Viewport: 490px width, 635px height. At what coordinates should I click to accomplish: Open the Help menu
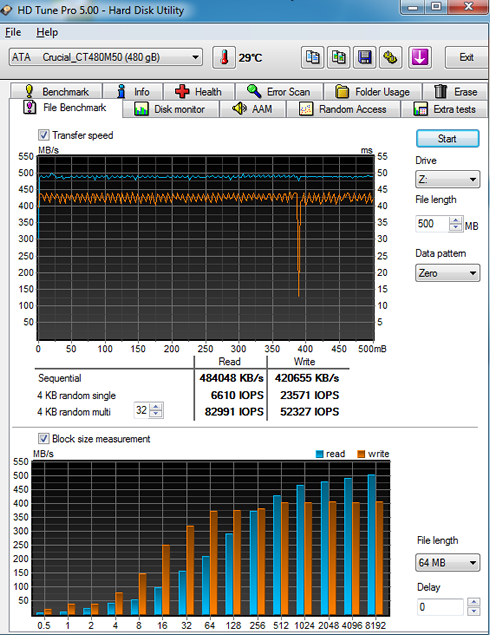point(47,32)
